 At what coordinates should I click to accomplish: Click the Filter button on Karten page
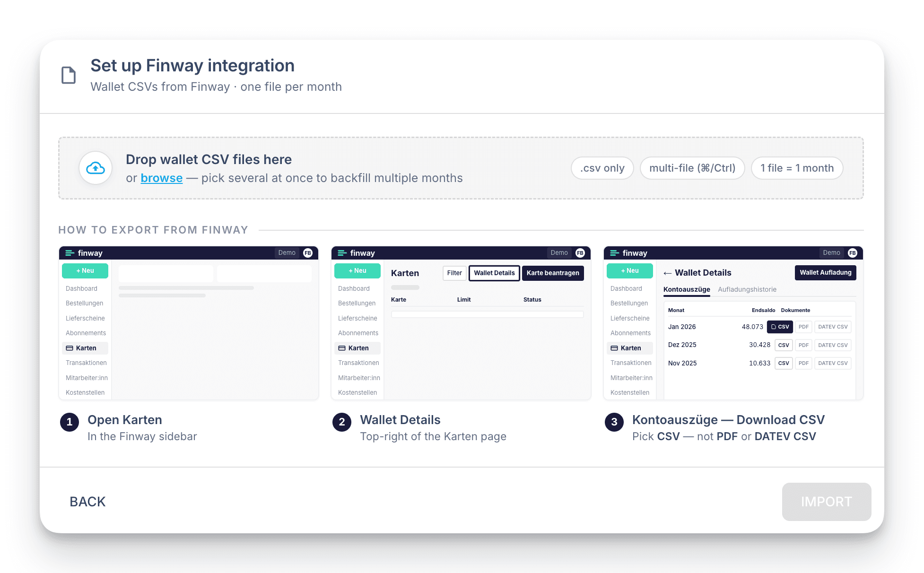point(454,273)
